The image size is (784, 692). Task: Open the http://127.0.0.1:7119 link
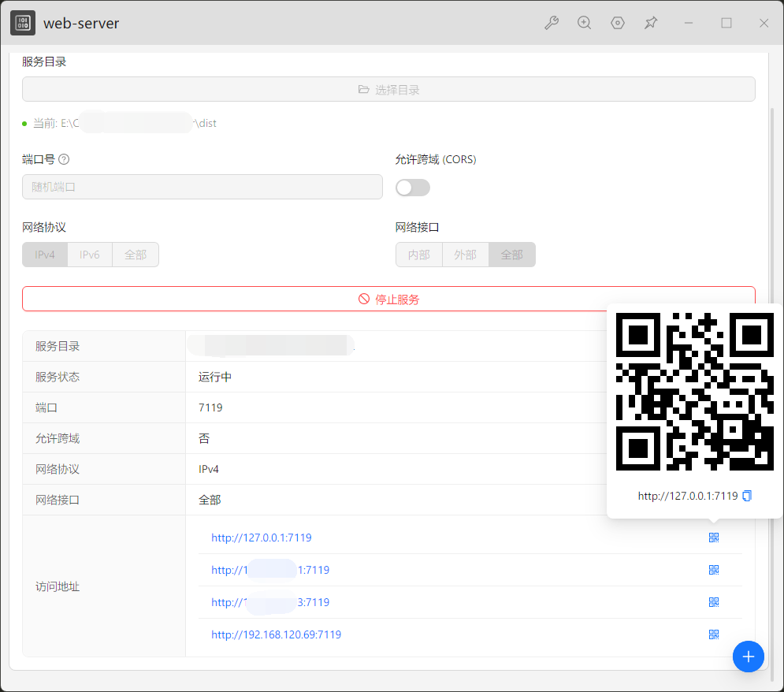coord(262,538)
